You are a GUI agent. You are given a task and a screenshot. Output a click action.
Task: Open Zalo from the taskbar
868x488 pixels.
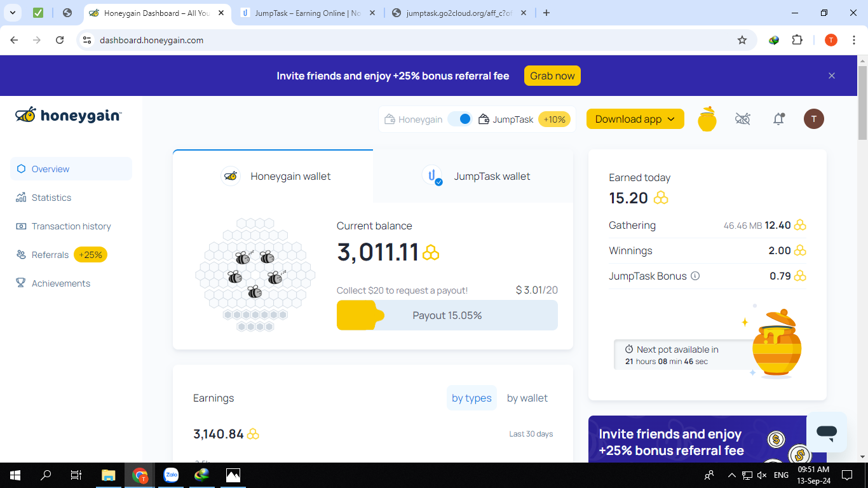coord(171,475)
